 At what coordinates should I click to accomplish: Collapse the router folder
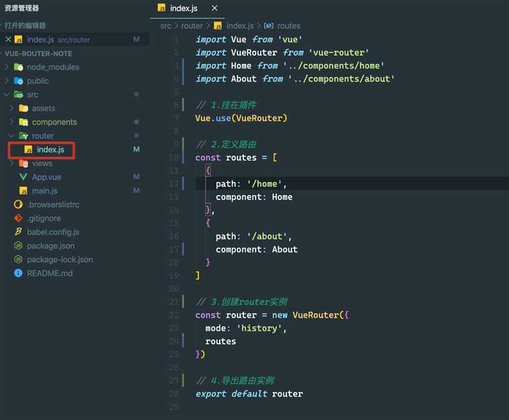click(12, 136)
